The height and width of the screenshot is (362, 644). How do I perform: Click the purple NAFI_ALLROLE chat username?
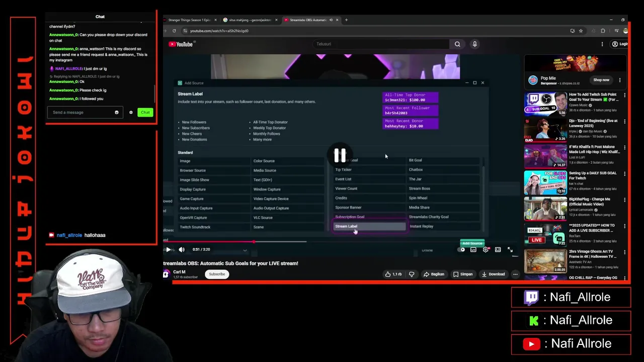tap(68, 68)
